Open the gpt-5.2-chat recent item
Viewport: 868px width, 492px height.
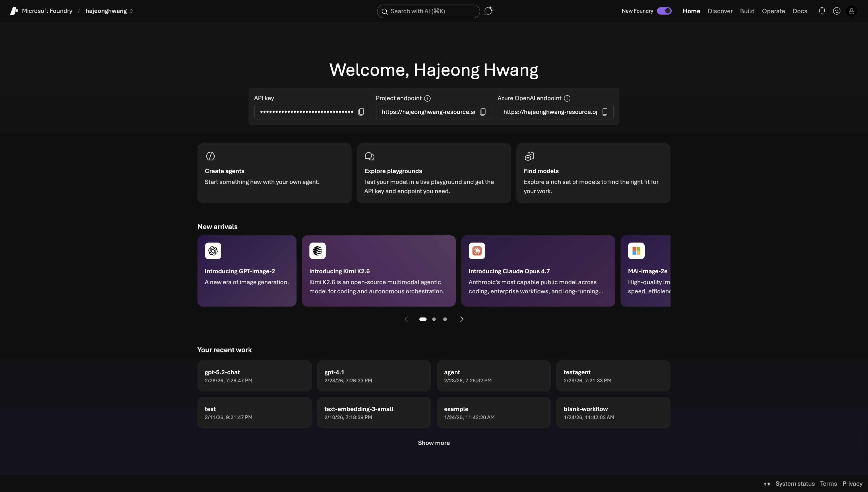pos(254,376)
